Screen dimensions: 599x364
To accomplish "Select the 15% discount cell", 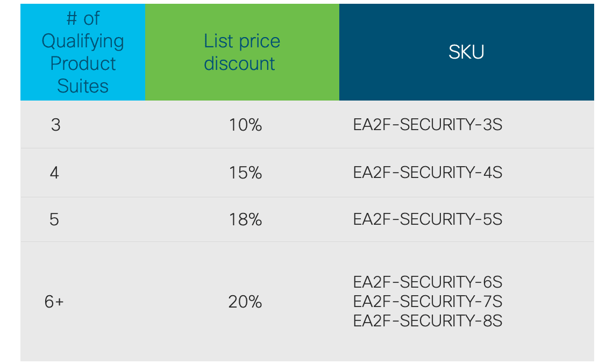I will coord(245,173).
